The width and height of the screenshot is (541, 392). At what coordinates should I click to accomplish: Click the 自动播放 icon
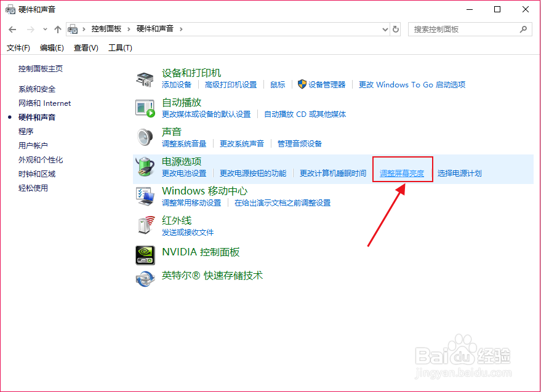145,108
